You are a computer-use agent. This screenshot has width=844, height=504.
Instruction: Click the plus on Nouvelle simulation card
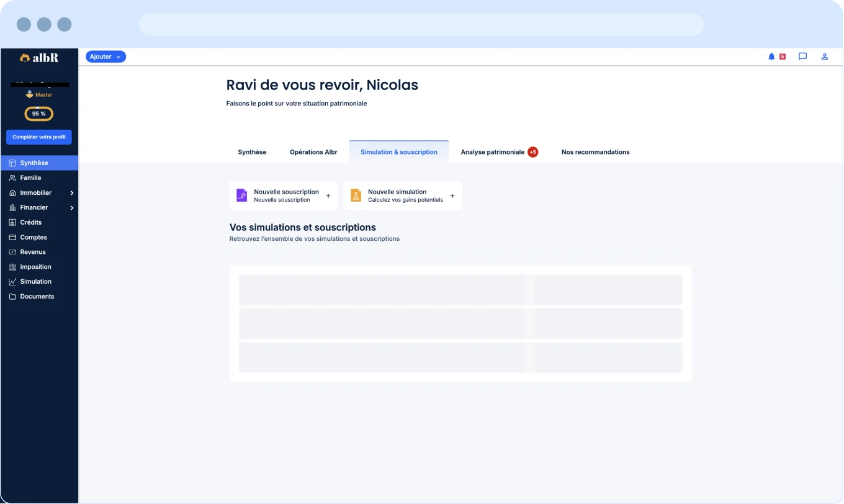click(452, 196)
